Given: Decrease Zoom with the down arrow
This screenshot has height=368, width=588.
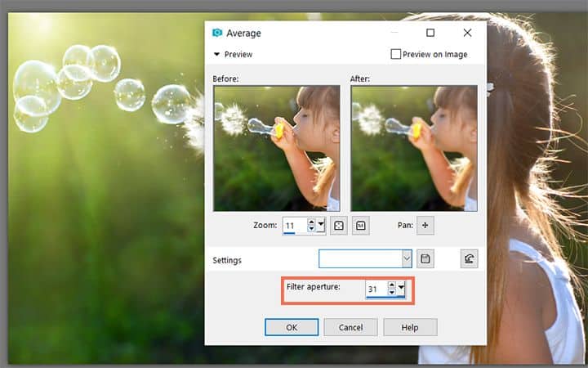Looking at the screenshot, I should click(311, 229).
